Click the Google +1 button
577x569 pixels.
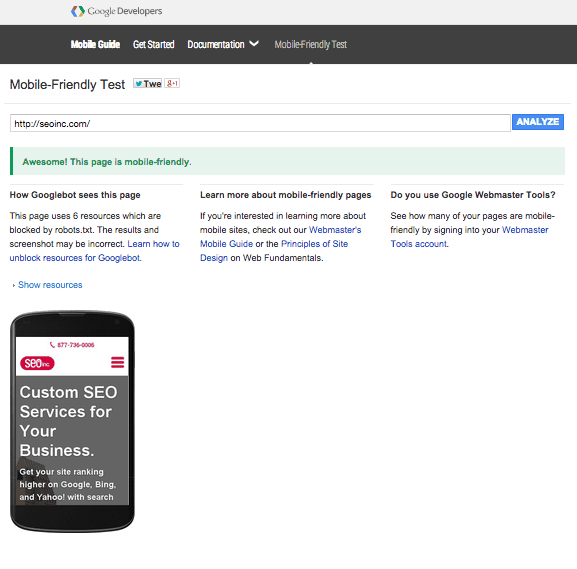172,84
